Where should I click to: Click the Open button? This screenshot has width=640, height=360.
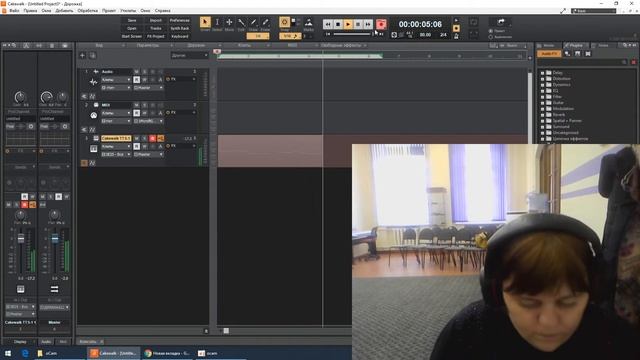point(131,28)
